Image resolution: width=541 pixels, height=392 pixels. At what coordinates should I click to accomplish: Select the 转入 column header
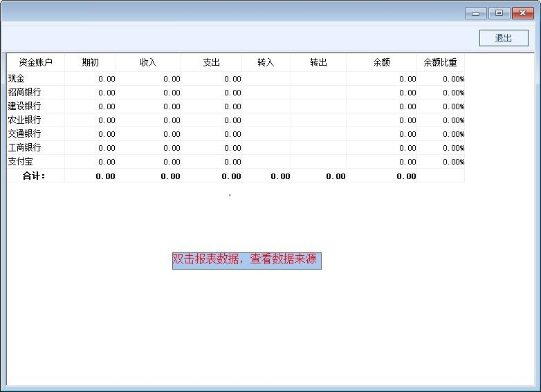266,62
